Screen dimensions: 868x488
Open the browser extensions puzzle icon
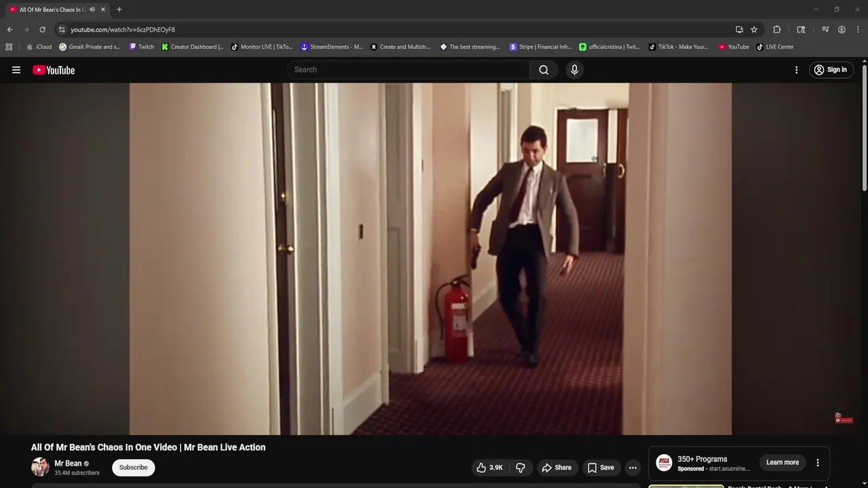tap(777, 30)
